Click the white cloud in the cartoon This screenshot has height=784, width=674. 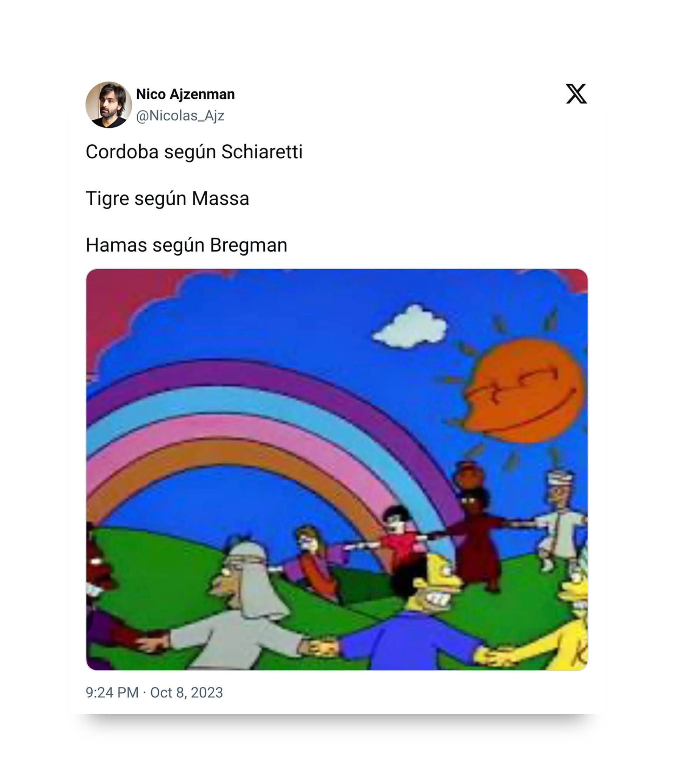coord(410,327)
